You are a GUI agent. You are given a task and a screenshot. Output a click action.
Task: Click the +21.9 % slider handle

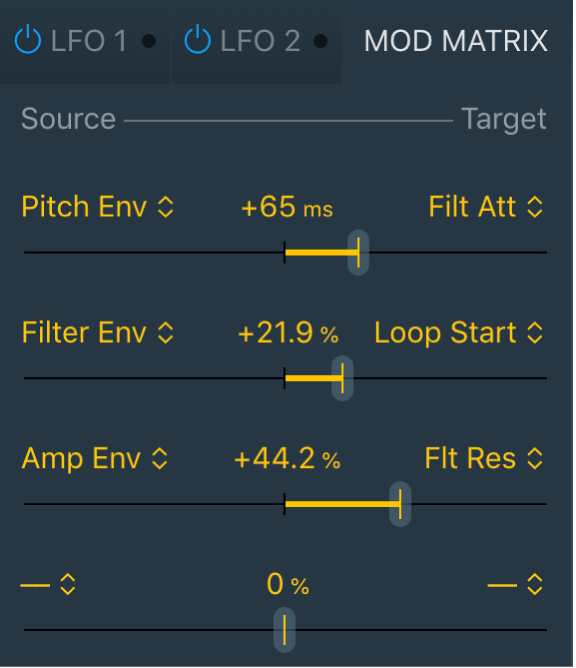pyautogui.click(x=343, y=378)
